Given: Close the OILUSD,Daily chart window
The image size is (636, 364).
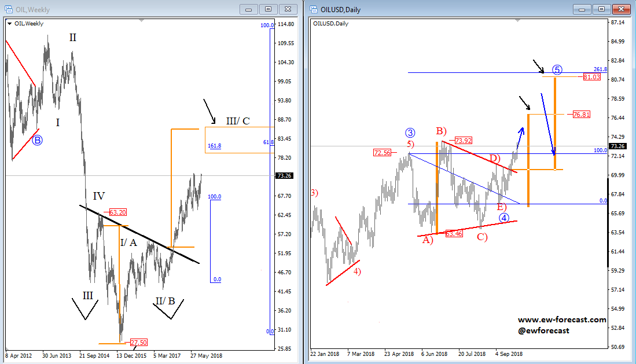Looking at the screenshot, I should point(620,9).
